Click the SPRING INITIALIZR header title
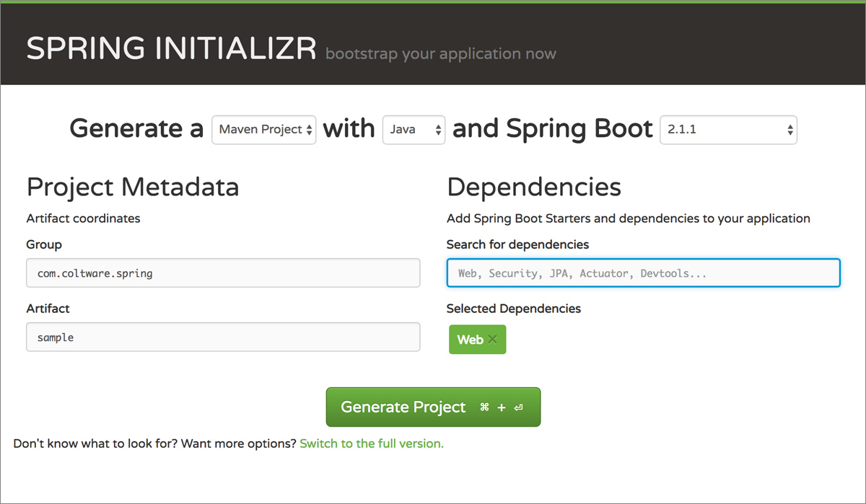 [x=171, y=48]
